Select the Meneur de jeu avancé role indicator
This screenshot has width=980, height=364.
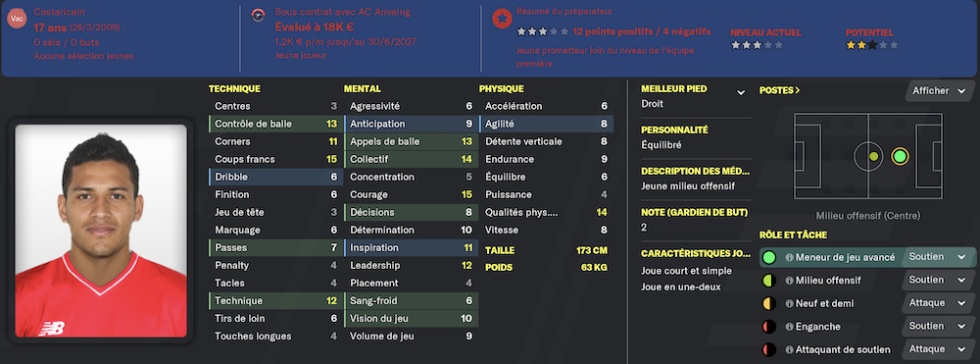[769, 257]
